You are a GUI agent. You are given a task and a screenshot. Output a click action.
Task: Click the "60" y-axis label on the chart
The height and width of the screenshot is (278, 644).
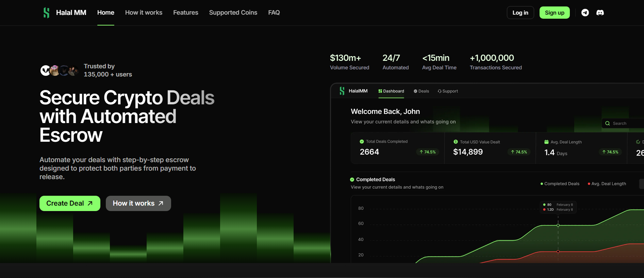point(361,224)
